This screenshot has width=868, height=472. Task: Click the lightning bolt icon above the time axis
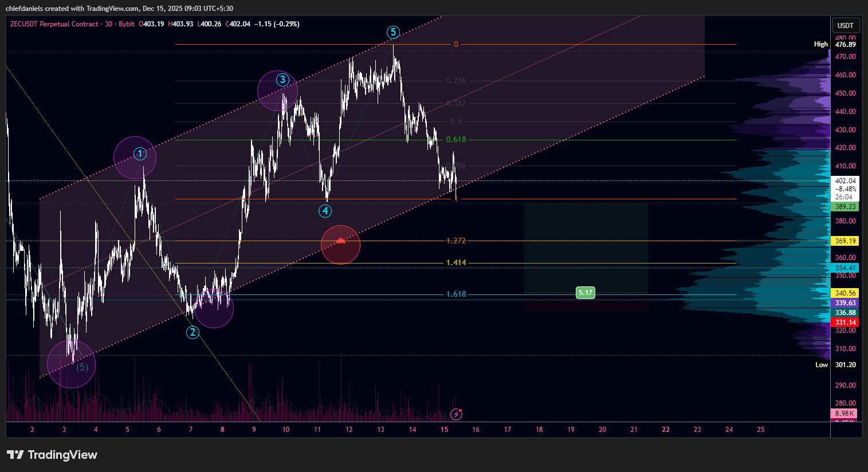[456, 414]
